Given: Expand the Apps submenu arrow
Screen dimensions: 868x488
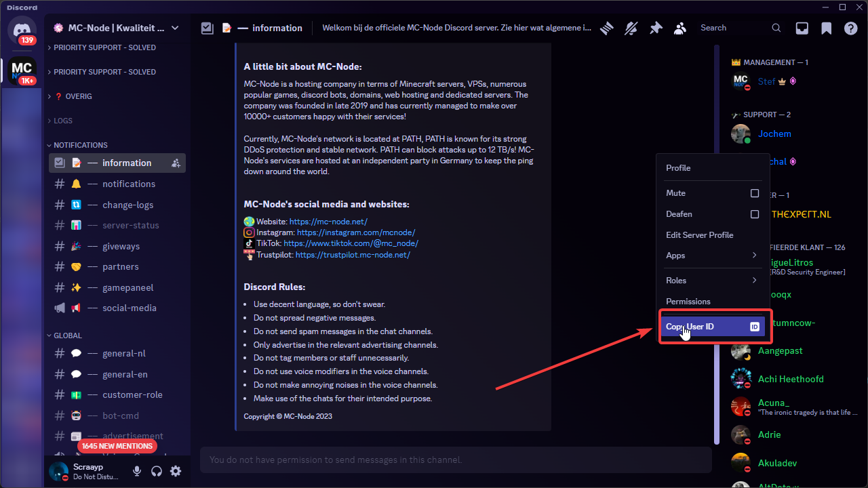Looking at the screenshot, I should tap(754, 256).
